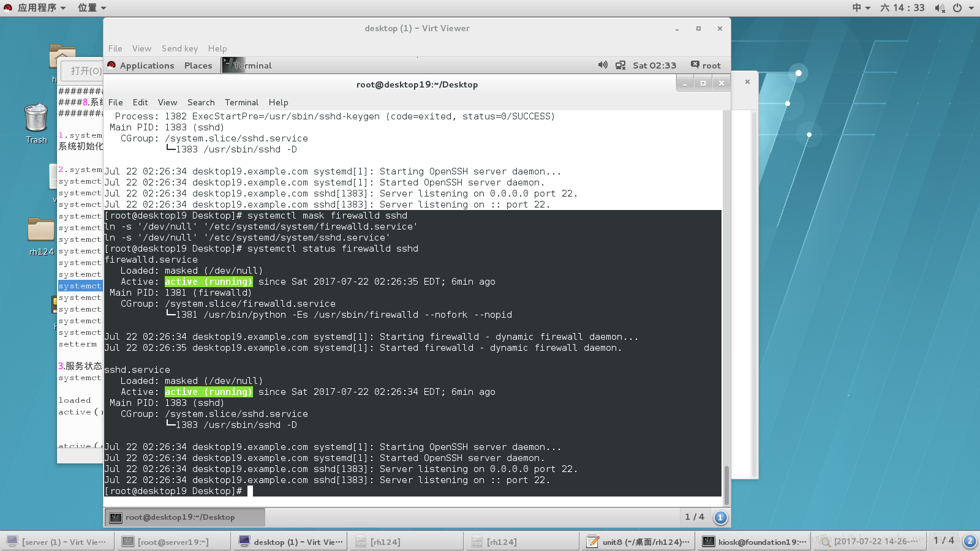This screenshot has height=551, width=980.
Task: Click the guest network connection icon
Action: (620, 65)
